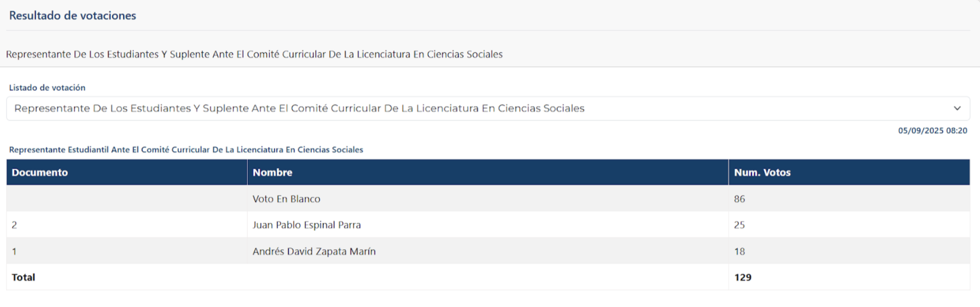Click the total value 129
The width and height of the screenshot is (980, 307).
743,277
